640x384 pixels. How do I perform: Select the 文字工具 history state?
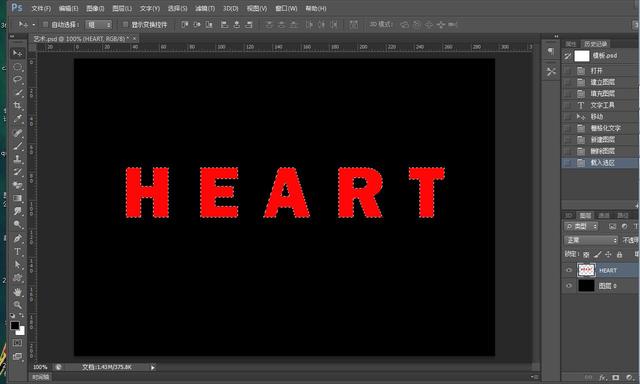tap(600, 105)
